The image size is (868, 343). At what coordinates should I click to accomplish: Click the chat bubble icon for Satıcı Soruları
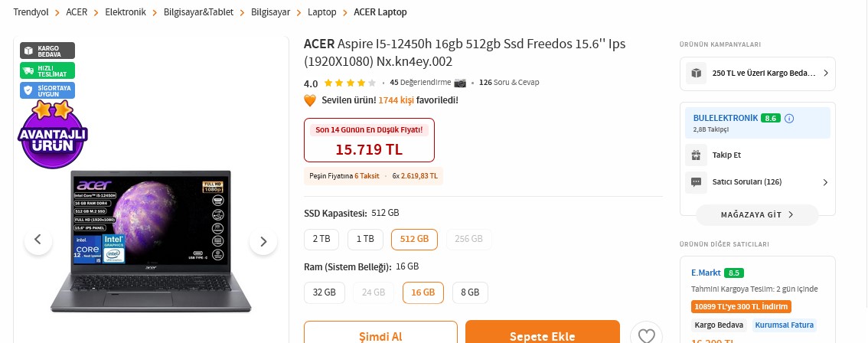pos(696,182)
